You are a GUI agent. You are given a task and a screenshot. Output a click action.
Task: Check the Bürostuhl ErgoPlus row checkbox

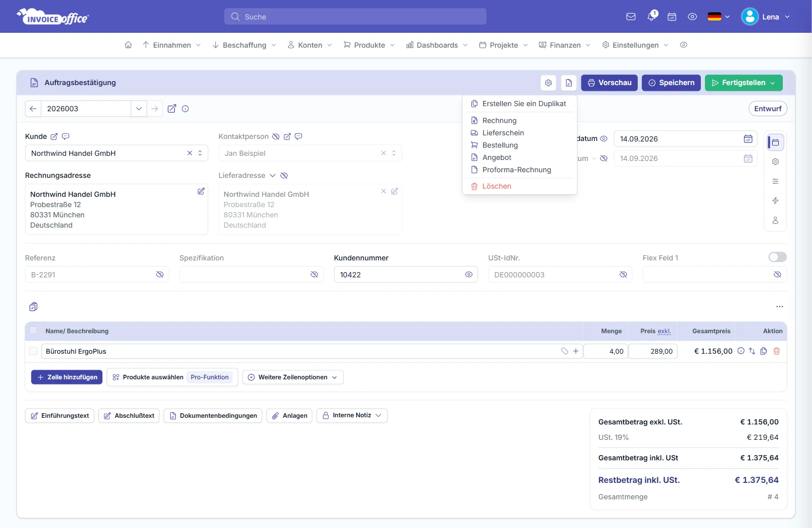click(x=33, y=351)
